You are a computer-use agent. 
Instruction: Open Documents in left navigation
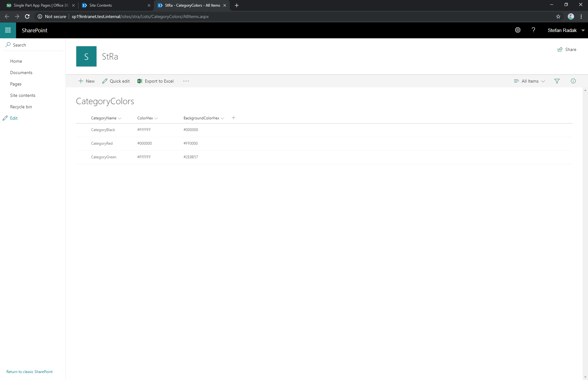21,73
